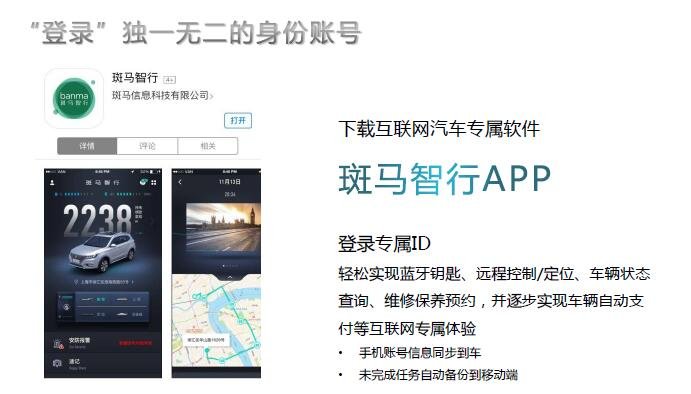
Task: Tap the back arrow on trip screen
Action: tap(180, 182)
